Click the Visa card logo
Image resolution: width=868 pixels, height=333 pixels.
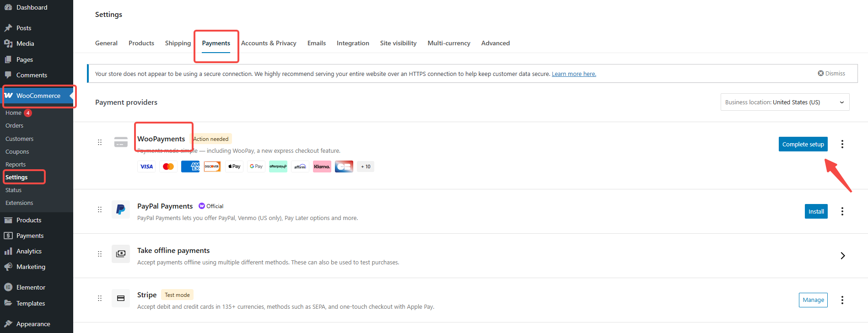coord(146,166)
